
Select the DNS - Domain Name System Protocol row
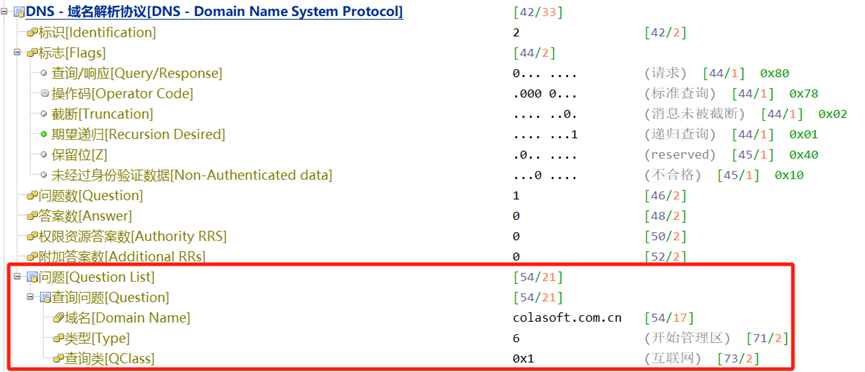[214, 12]
